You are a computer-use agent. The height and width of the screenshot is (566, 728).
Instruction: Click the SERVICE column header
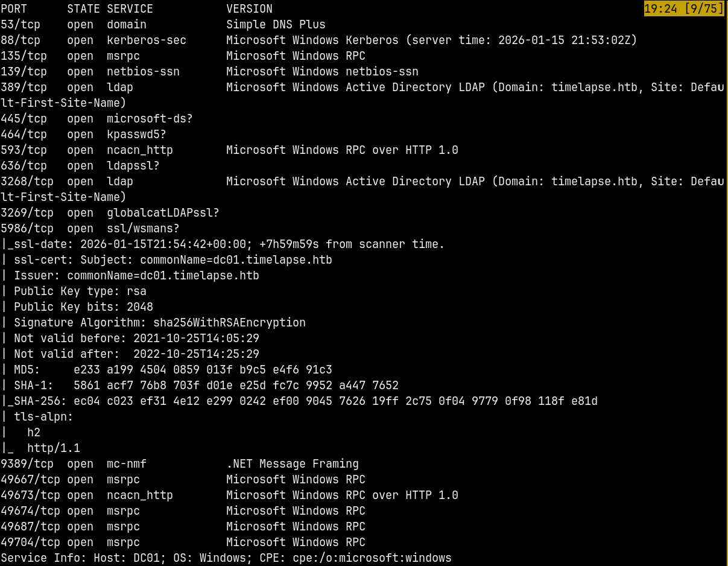130,9
